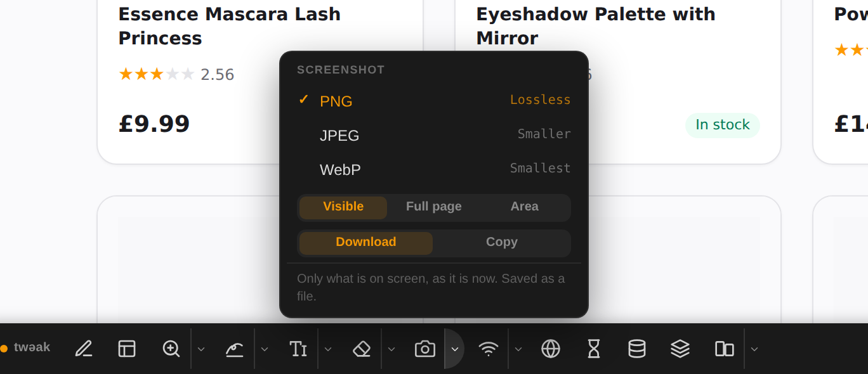Click the hourglass icon
The width and height of the screenshot is (868, 374).
click(x=594, y=349)
